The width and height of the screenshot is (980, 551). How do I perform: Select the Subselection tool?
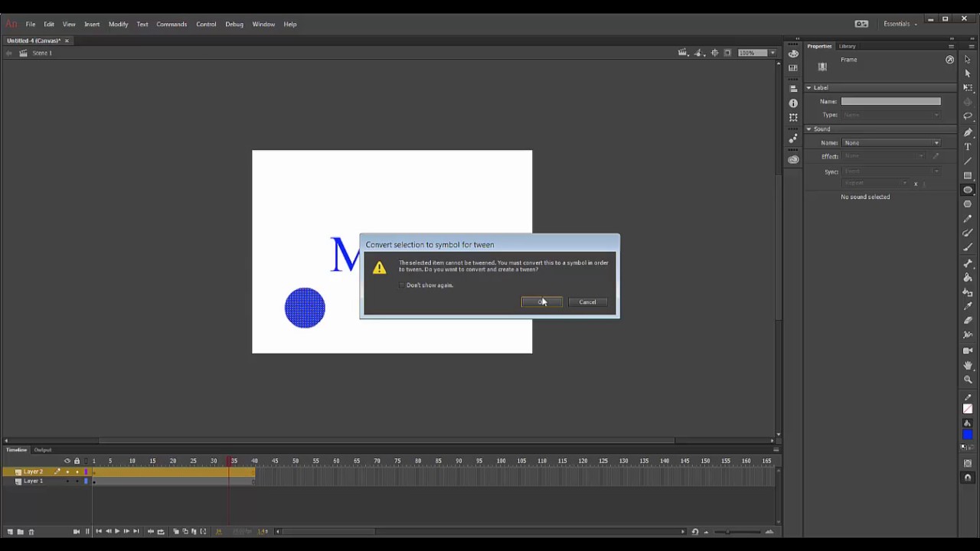[968, 73]
